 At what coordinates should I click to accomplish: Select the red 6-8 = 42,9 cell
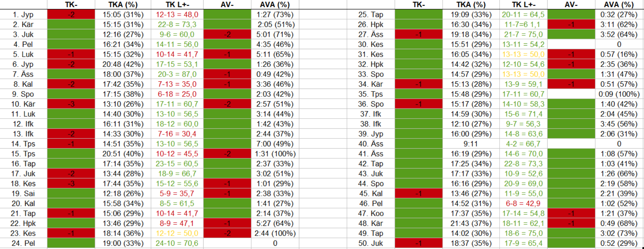(523, 203)
